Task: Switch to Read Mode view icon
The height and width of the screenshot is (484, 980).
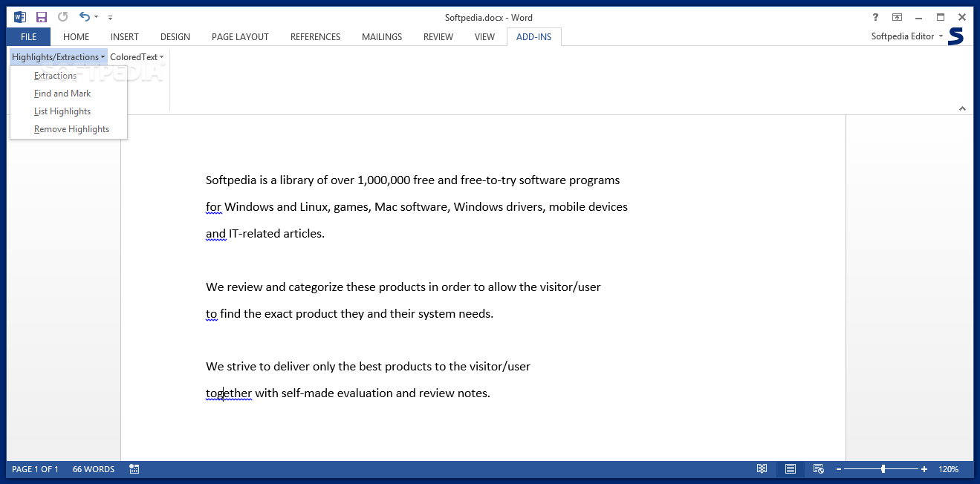Action: [762, 469]
